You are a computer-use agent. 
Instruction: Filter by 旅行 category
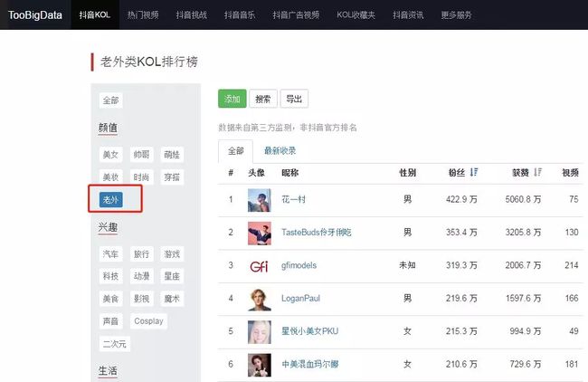[x=141, y=254]
